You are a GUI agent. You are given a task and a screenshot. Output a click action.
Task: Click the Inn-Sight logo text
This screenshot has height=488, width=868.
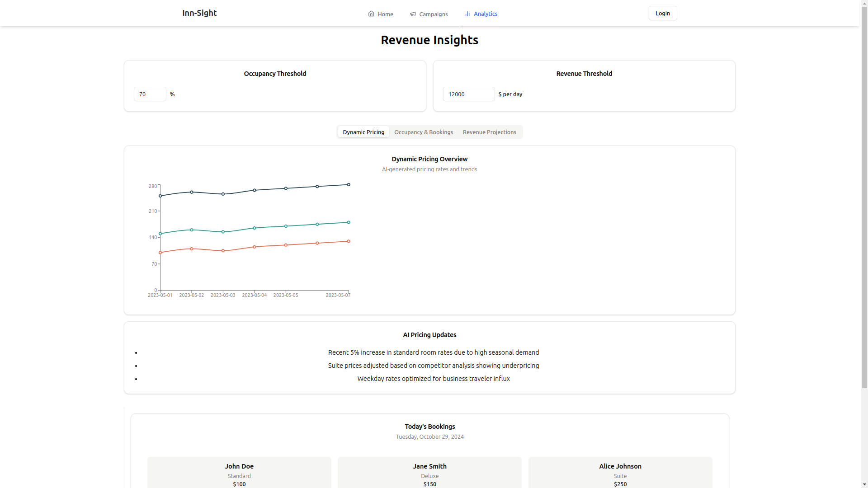click(x=199, y=13)
